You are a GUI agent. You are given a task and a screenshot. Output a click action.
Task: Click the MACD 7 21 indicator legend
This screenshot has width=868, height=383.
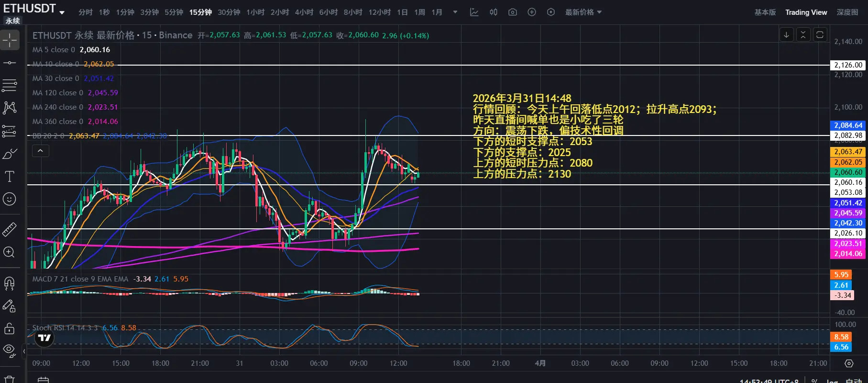110,279
